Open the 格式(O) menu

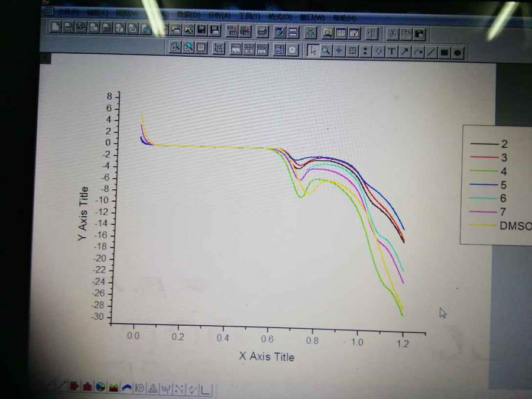point(280,17)
